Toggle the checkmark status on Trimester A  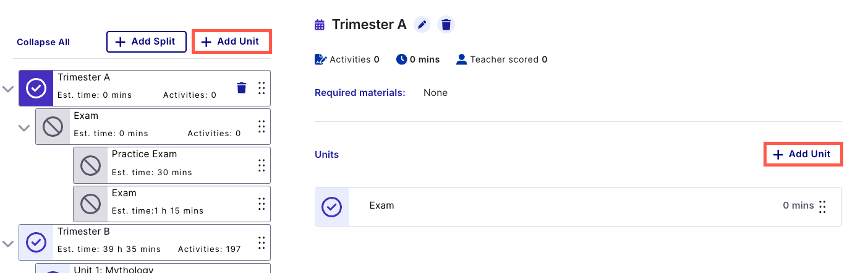(36, 89)
